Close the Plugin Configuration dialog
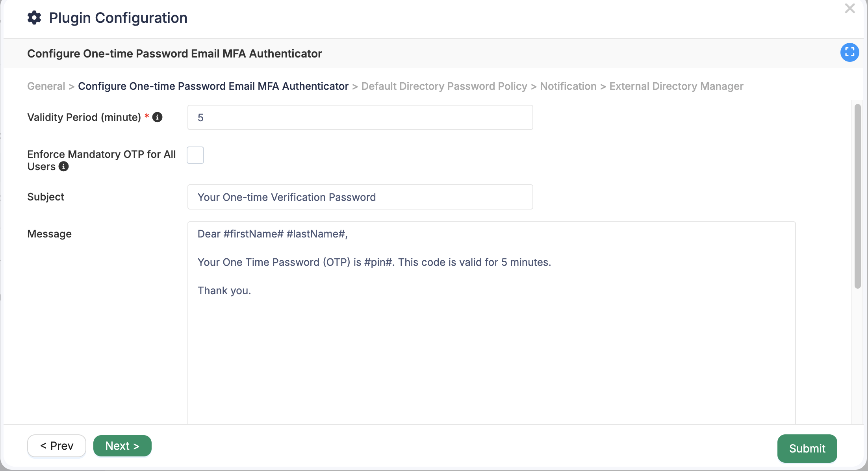The height and width of the screenshot is (471, 868). tap(849, 8)
